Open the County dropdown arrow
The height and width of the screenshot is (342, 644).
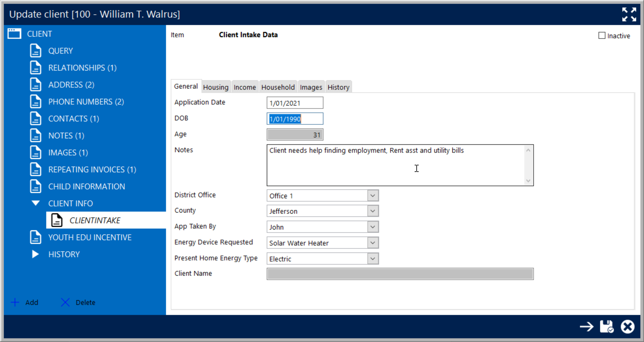(372, 211)
